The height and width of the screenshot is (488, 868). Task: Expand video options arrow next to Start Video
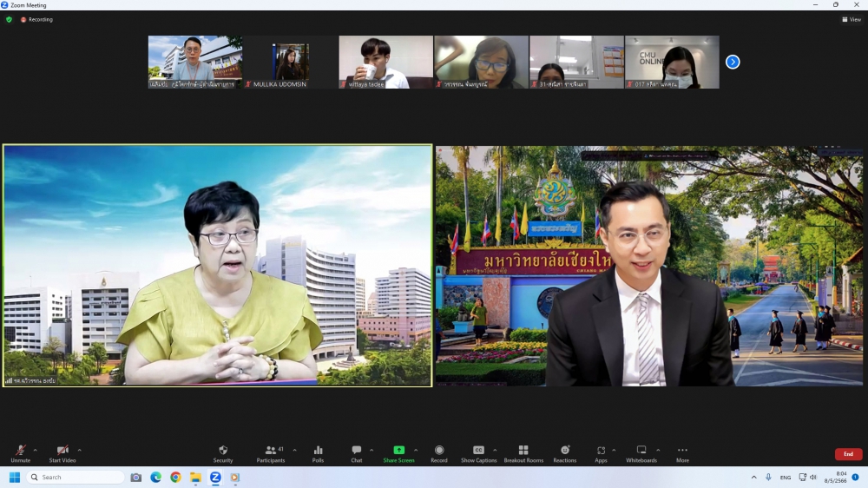[x=80, y=450]
